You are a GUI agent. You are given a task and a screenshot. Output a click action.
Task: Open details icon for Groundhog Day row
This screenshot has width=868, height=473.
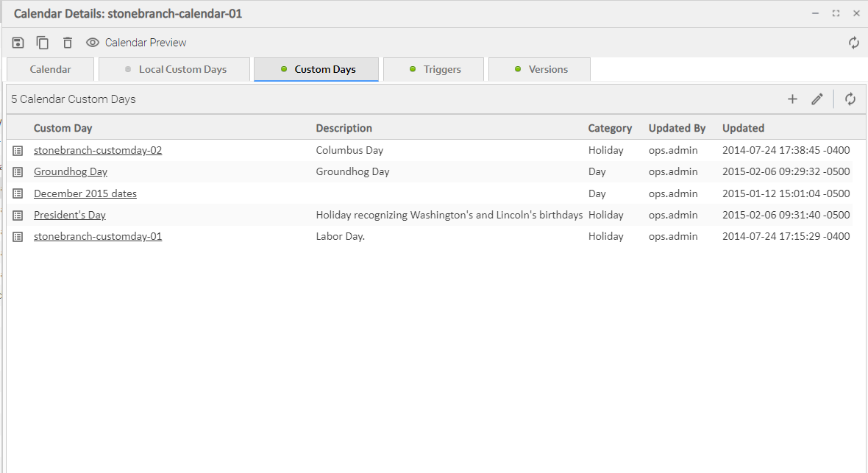(x=18, y=172)
